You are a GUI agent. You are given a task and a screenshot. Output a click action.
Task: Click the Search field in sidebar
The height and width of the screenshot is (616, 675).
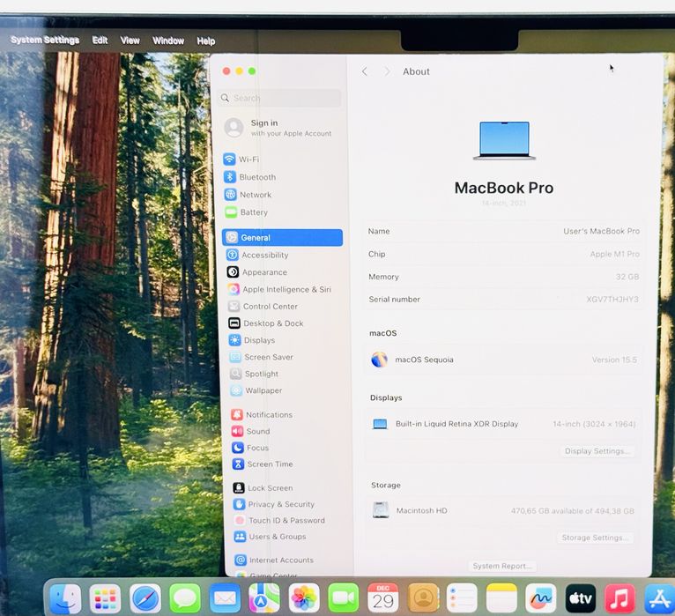(280, 98)
